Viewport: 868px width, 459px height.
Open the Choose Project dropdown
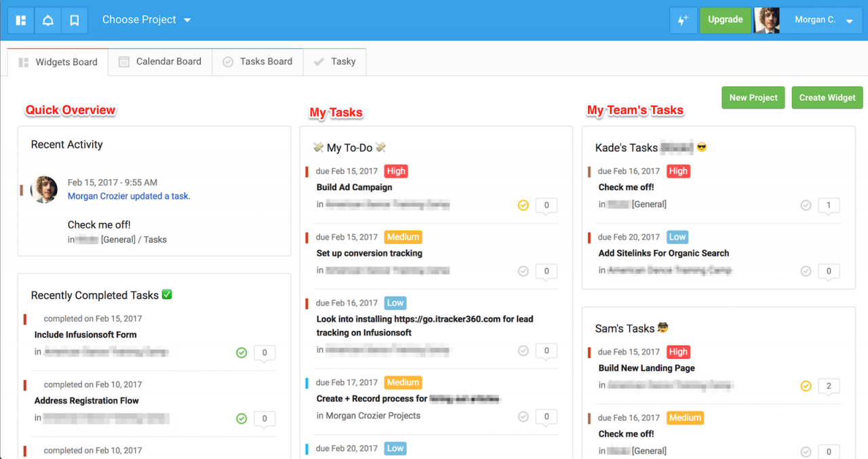(146, 20)
